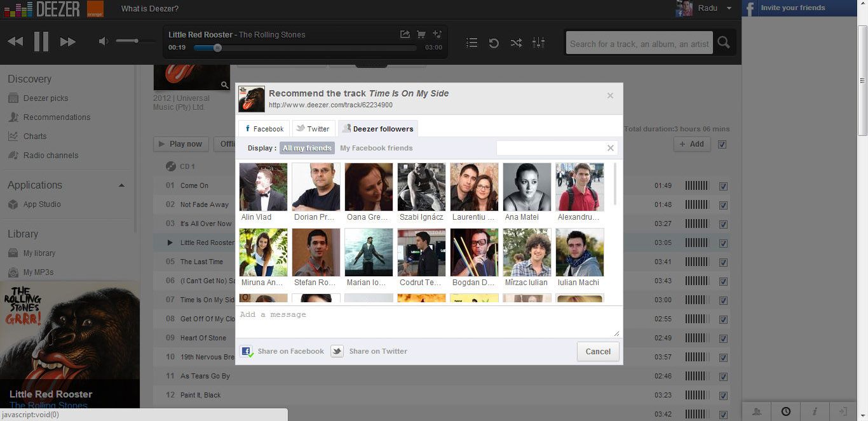868x421 pixels.
Task: Open My library
Action: coord(39,253)
